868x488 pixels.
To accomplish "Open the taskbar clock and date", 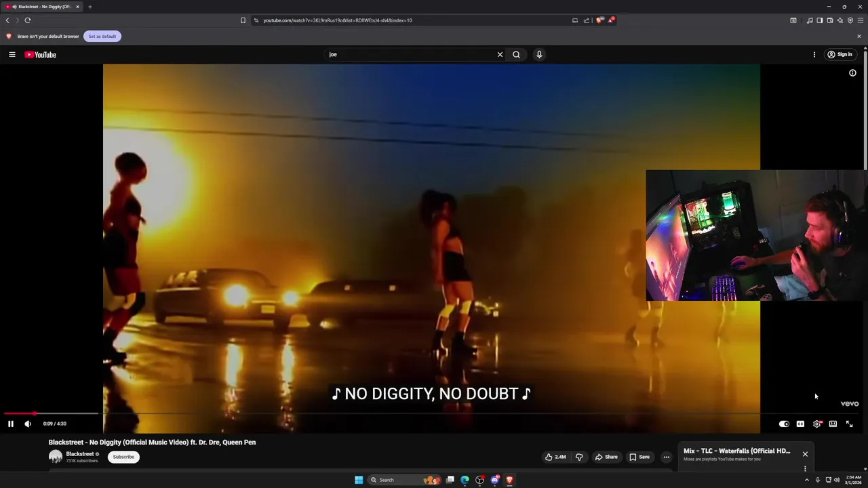I will click(854, 480).
